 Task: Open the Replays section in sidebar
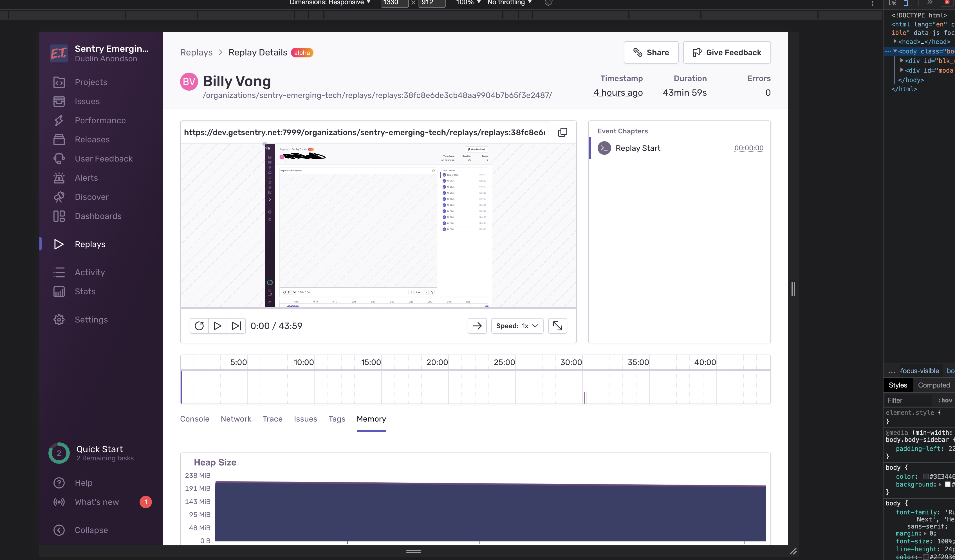(90, 244)
